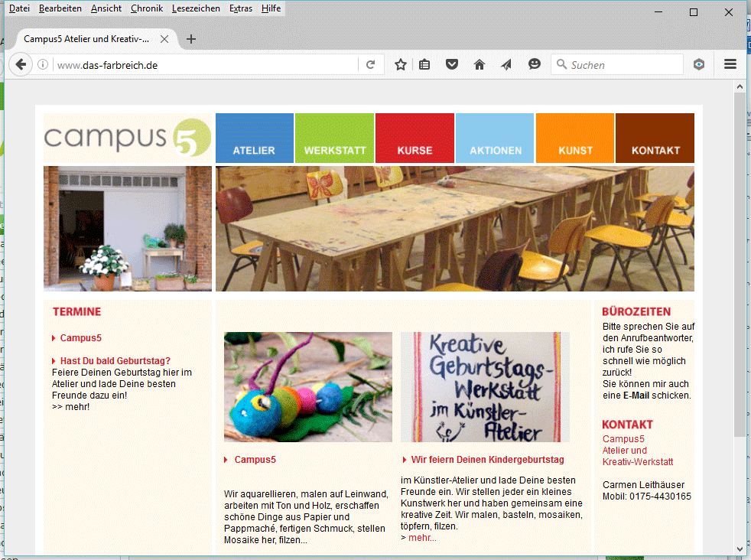Open a new tab with plus button
The image size is (751, 560).
(191, 39)
